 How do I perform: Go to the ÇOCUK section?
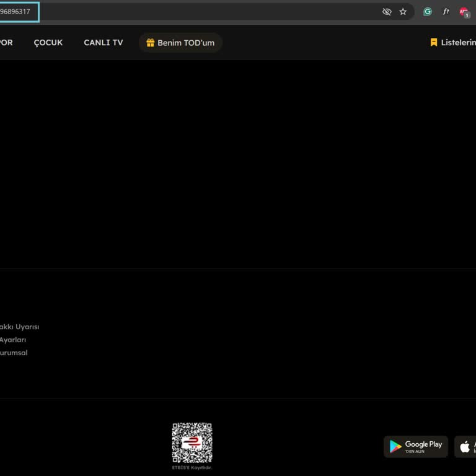click(x=48, y=43)
